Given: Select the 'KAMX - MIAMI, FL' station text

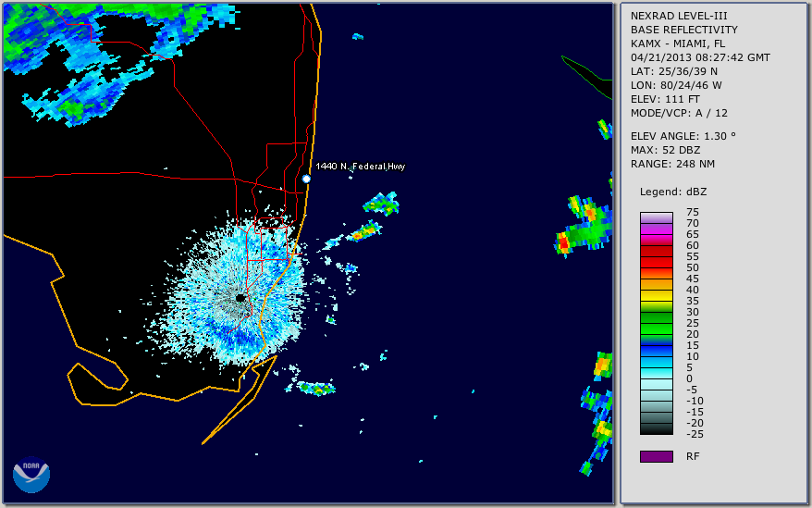Looking at the screenshot, I should click(x=678, y=43).
